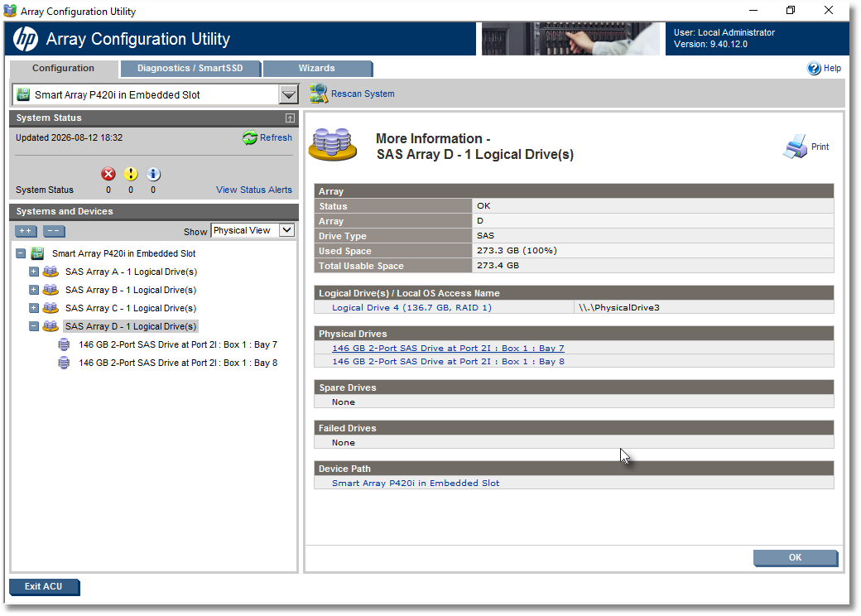Select SAS Array B in the tree
This screenshot has height=616, width=861.
(131, 289)
